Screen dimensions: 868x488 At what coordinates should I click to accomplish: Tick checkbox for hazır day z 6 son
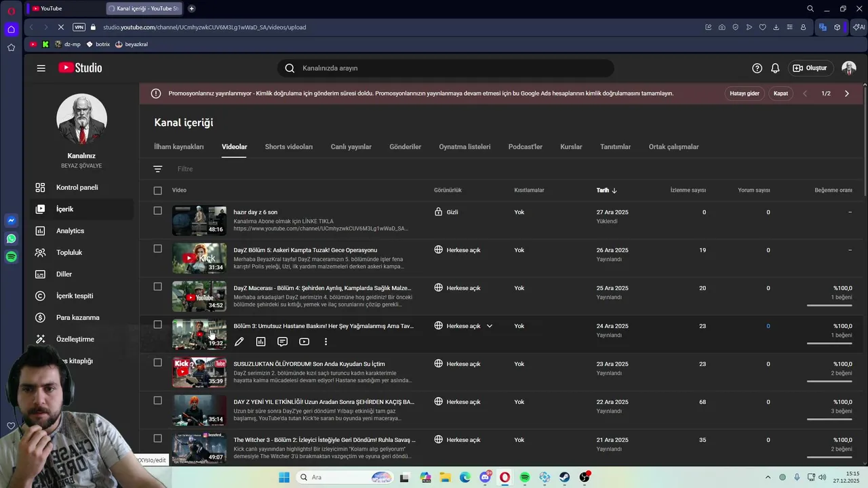coord(158,211)
